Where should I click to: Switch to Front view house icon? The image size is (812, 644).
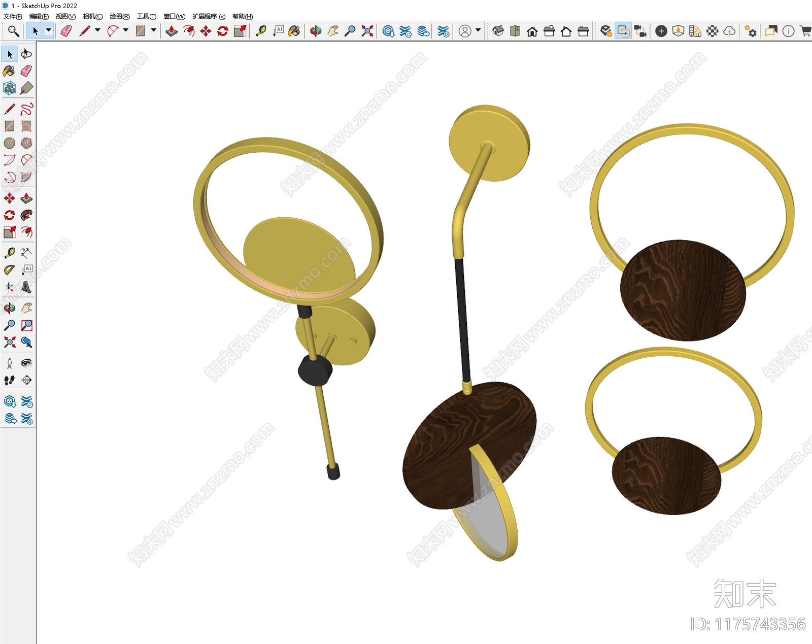click(x=532, y=31)
